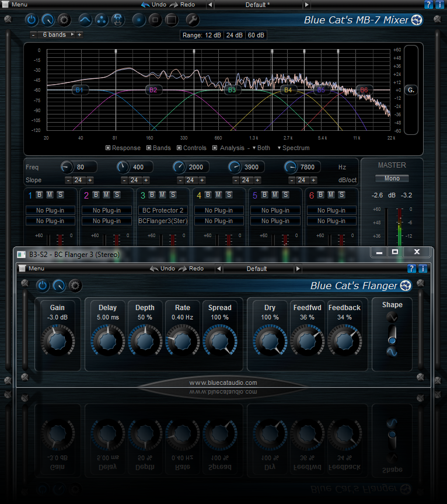Viewport: 447px width, 504px height.
Task: Click the Blue Cat logo beside Flanger title
Action: [406, 286]
